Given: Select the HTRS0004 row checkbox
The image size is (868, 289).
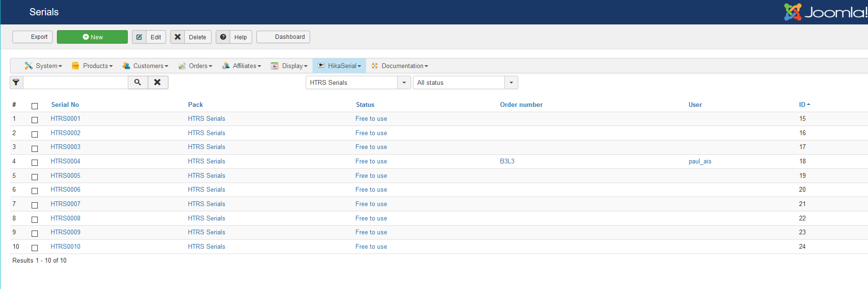Looking at the screenshot, I should tap(34, 162).
